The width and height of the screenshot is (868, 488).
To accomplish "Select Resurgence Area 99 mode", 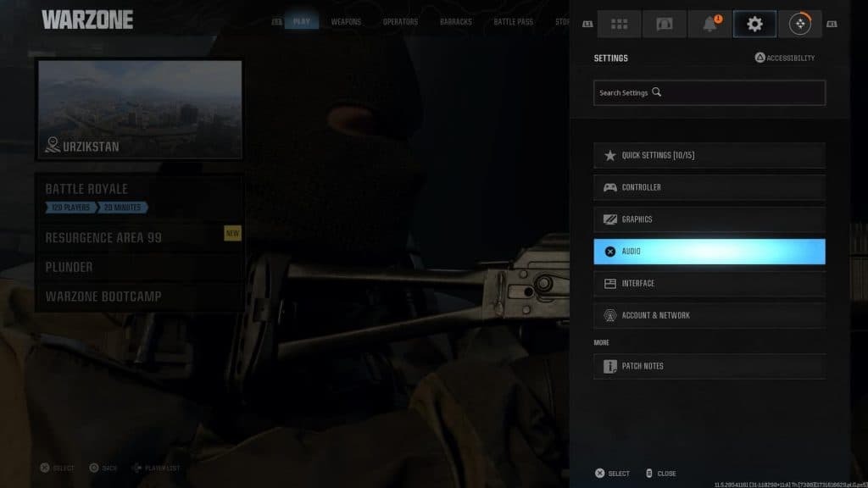I will pos(139,237).
